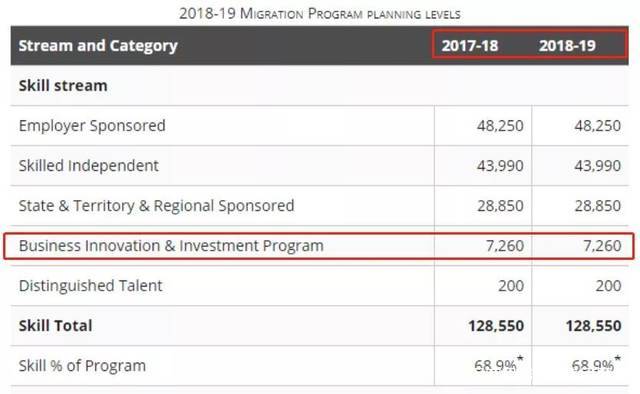Click the Stream and Category header

98,46
